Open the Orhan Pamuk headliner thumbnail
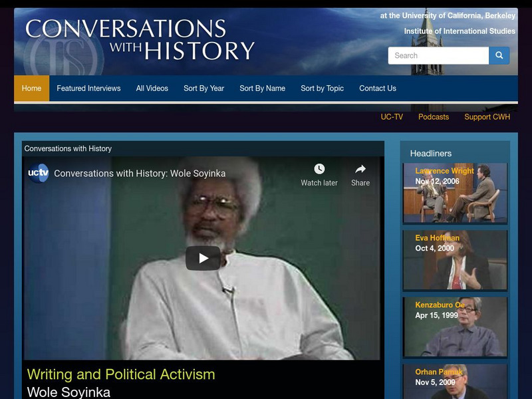This screenshot has width=532, height=399. pyautogui.click(x=455, y=381)
